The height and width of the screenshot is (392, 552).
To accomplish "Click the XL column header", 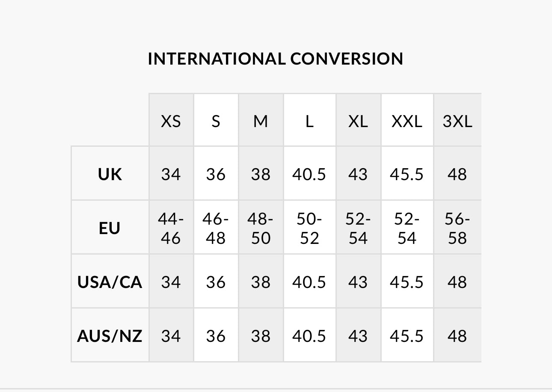I will click(x=358, y=122).
